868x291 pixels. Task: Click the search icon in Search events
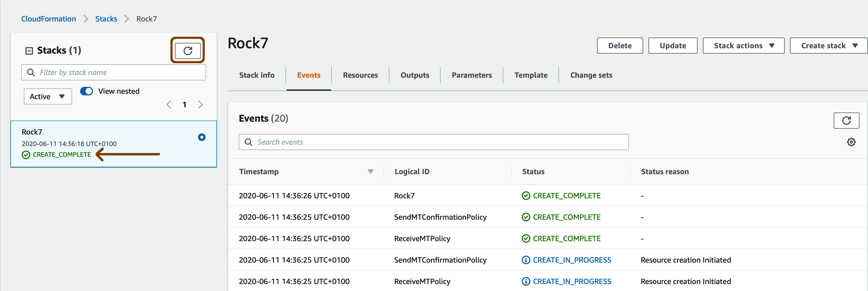click(x=248, y=142)
